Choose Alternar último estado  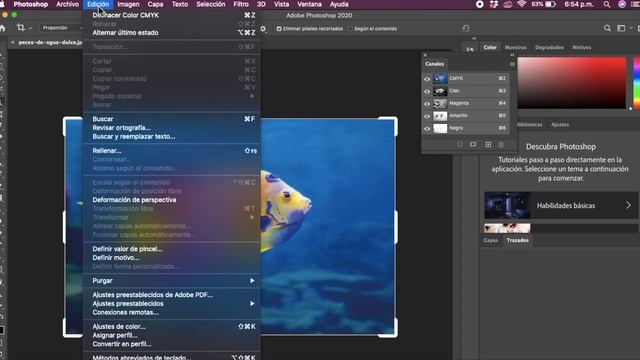pyautogui.click(x=171, y=33)
